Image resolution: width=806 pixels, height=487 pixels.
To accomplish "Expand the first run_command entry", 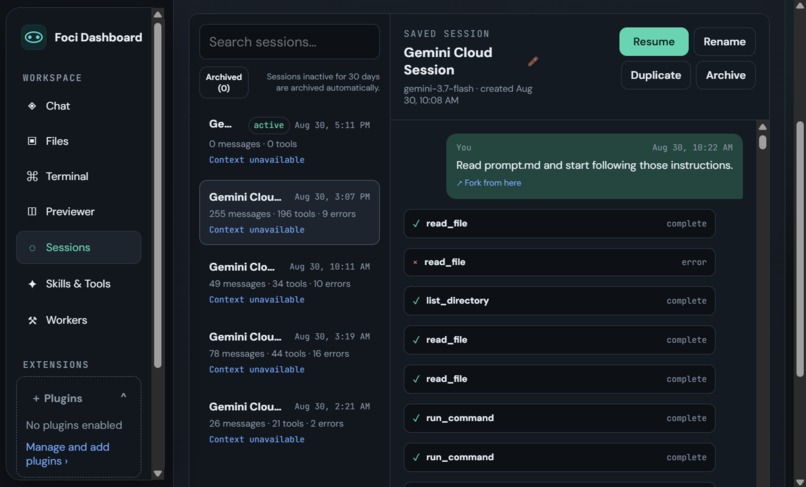I will click(x=559, y=418).
